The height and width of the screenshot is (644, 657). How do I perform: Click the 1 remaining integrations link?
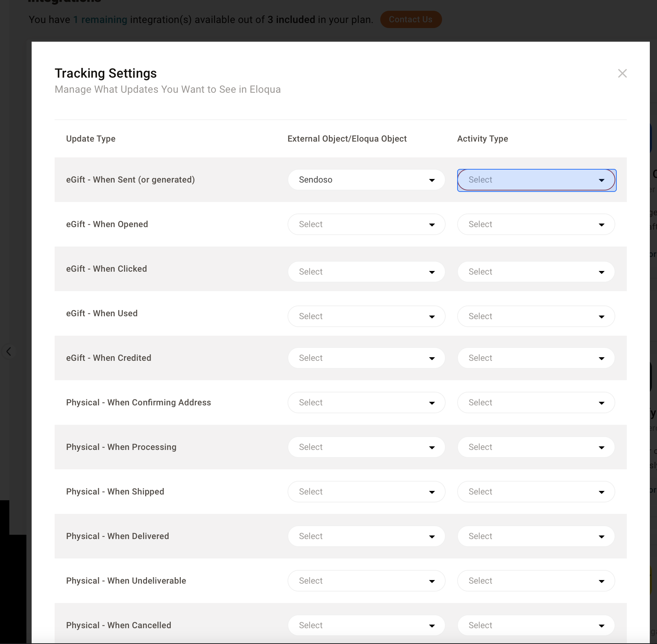[100, 19]
